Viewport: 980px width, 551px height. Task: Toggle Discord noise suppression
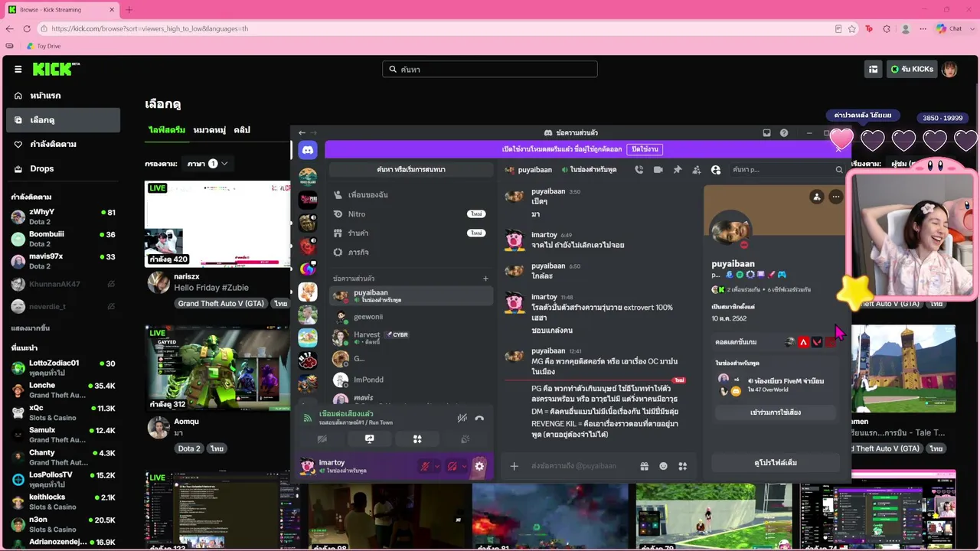pos(462,418)
